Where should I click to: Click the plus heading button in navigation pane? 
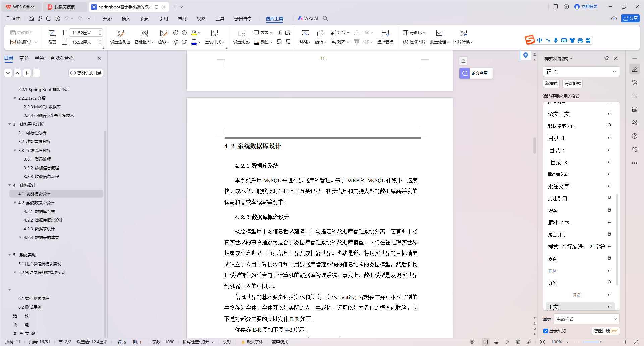coord(27,73)
